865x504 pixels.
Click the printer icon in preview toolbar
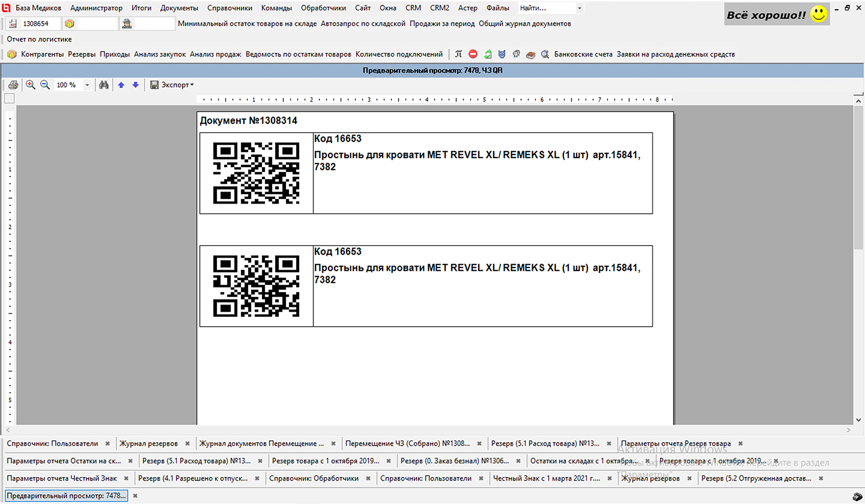(x=13, y=85)
